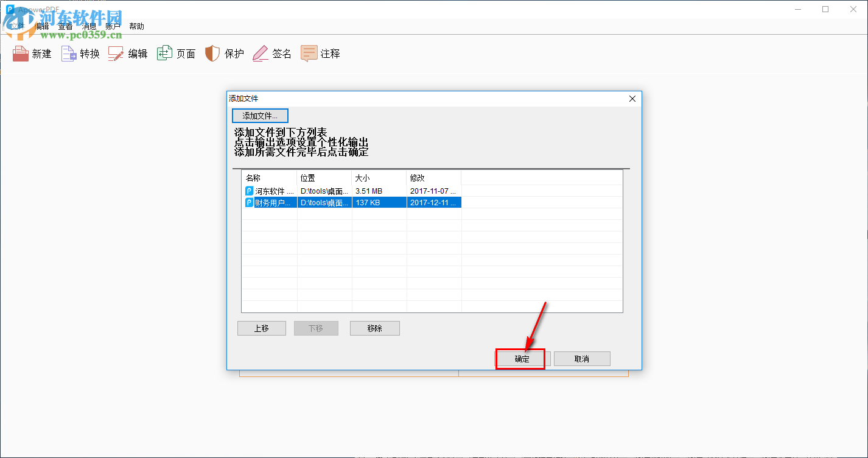Confirm the dialog with 确定
Image resolution: width=868 pixels, height=458 pixels.
tap(521, 358)
